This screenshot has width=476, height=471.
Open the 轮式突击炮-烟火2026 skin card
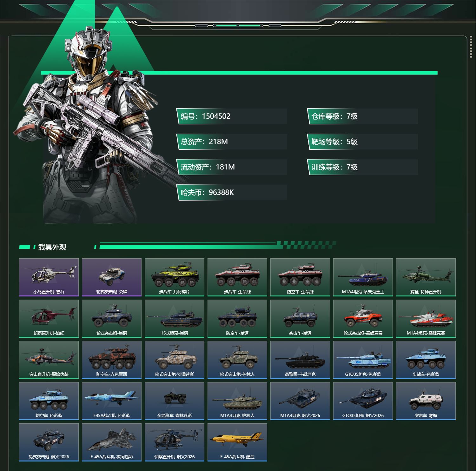click(49, 442)
